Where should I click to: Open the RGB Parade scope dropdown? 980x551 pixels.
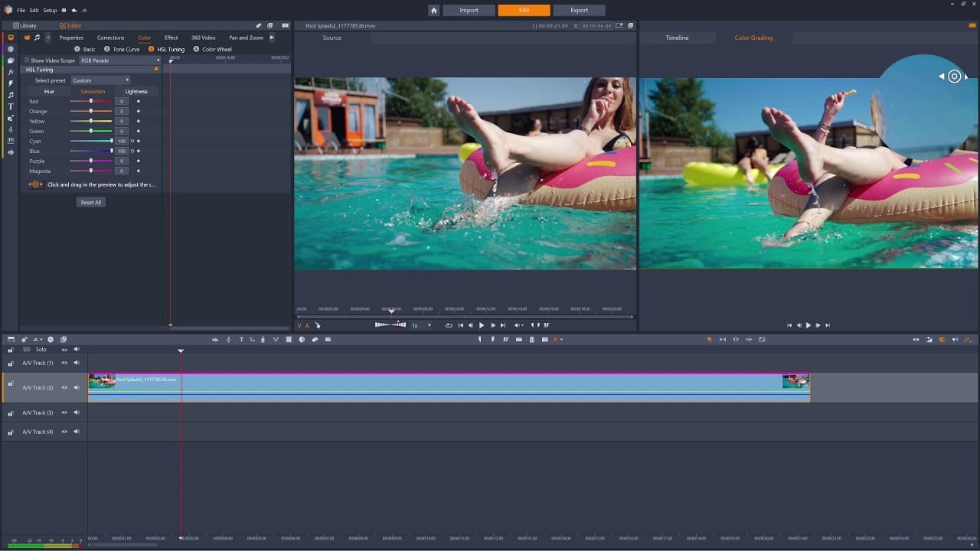[120, 60]
